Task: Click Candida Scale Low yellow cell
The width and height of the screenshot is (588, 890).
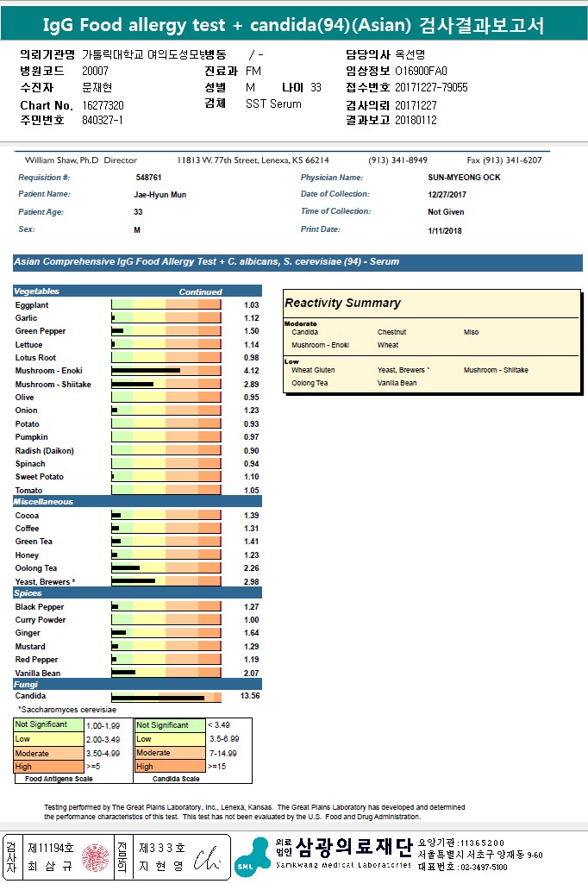Action: (170, 739)
